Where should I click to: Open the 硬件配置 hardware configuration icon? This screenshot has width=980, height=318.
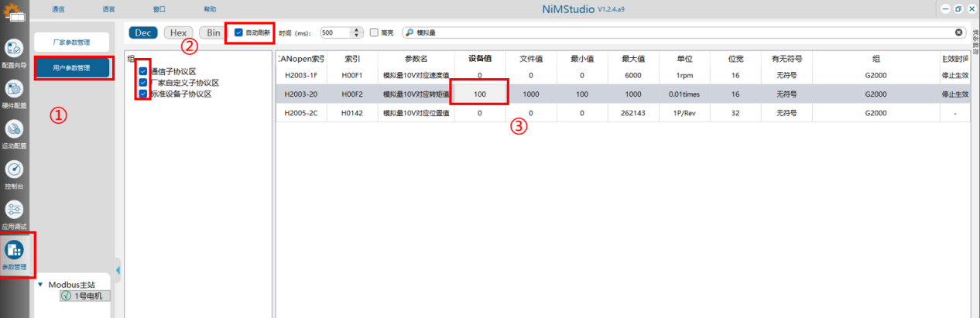point(15,89)
